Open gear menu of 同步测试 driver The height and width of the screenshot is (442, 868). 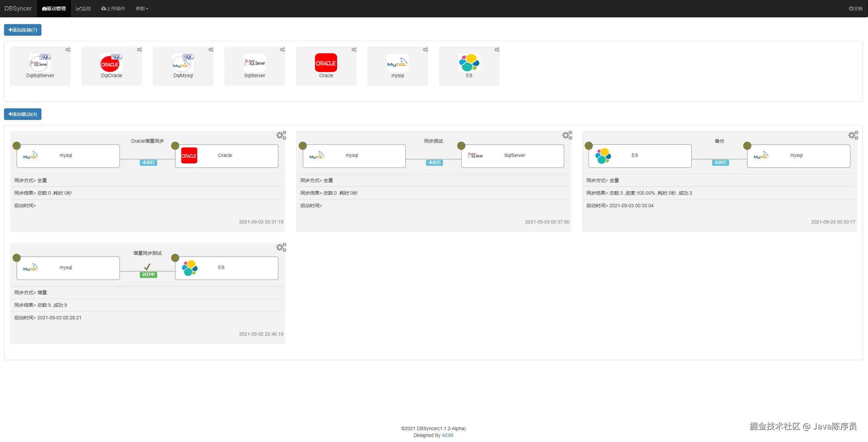(567, 135)
